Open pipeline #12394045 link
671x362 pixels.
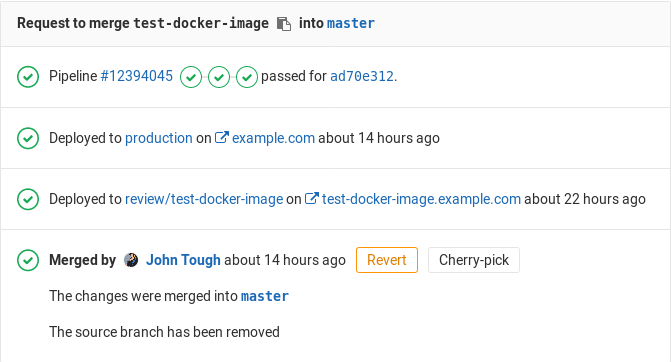coord(137,76)
